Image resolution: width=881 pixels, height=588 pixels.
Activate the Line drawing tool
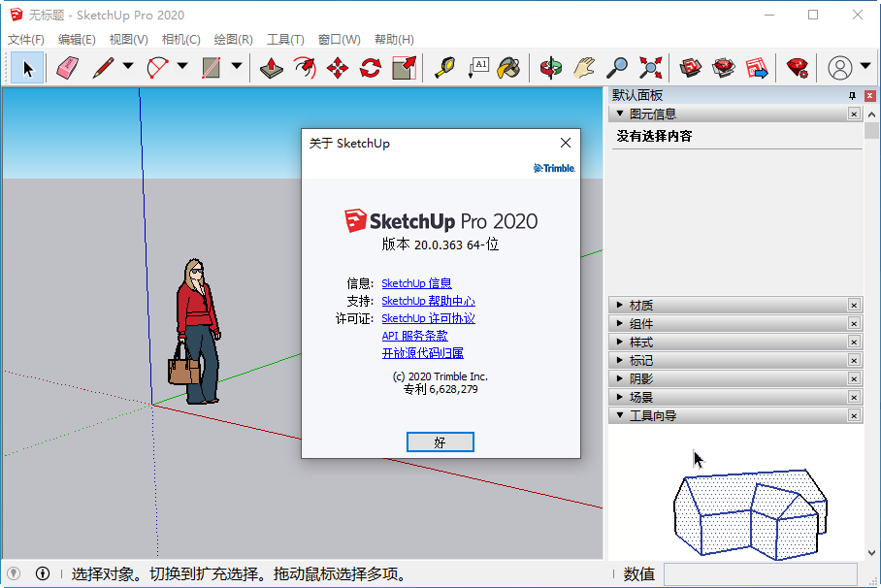[x=102, y=68]
